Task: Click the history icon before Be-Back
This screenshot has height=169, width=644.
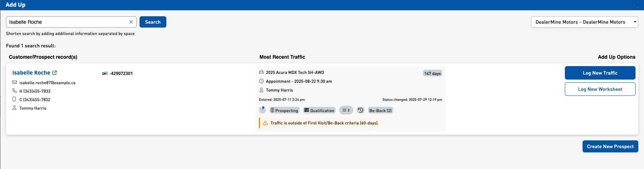Action: click(360, 110)
